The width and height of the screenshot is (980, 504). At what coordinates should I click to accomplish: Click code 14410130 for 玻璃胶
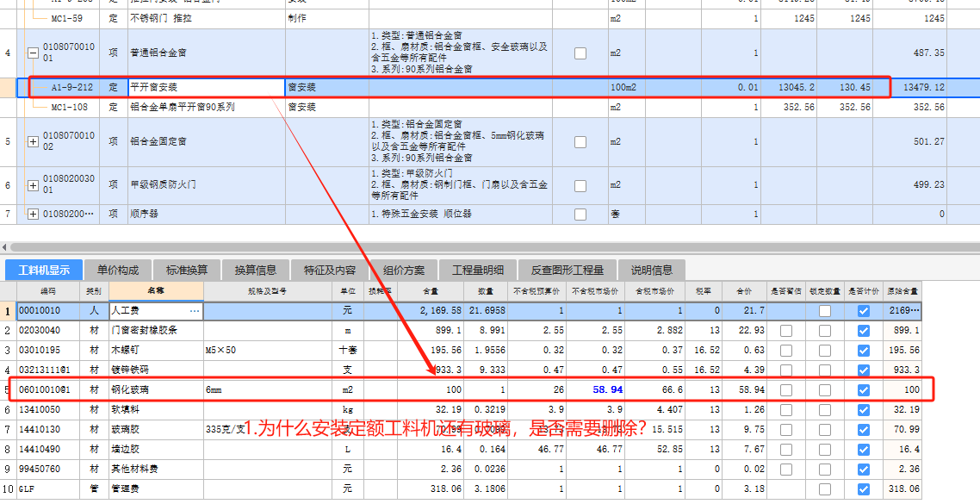pyautogui.click(x=40, y=430)
